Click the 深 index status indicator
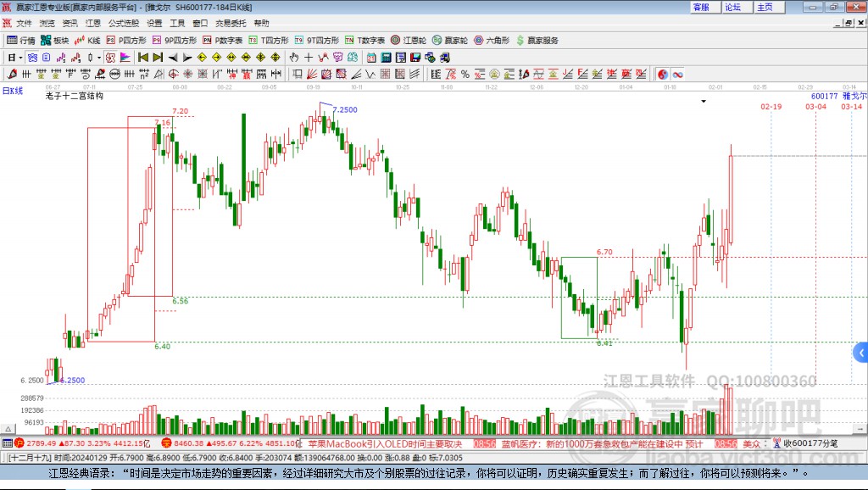Screen dimensions: 868x490 coord(166,443)
